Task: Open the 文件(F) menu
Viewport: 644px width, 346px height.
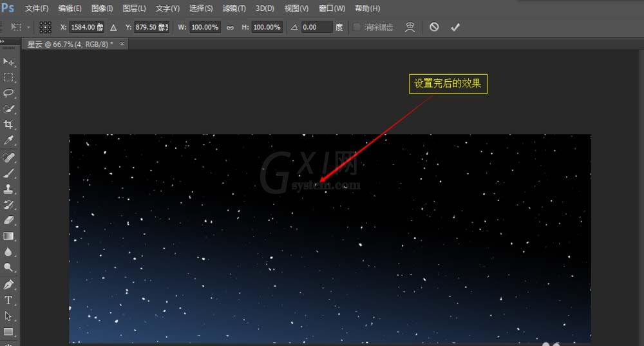Action: tap(37, 8)
